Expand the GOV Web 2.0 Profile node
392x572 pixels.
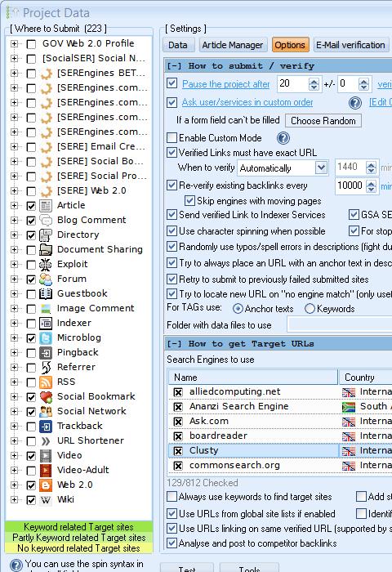coord(14,44)
